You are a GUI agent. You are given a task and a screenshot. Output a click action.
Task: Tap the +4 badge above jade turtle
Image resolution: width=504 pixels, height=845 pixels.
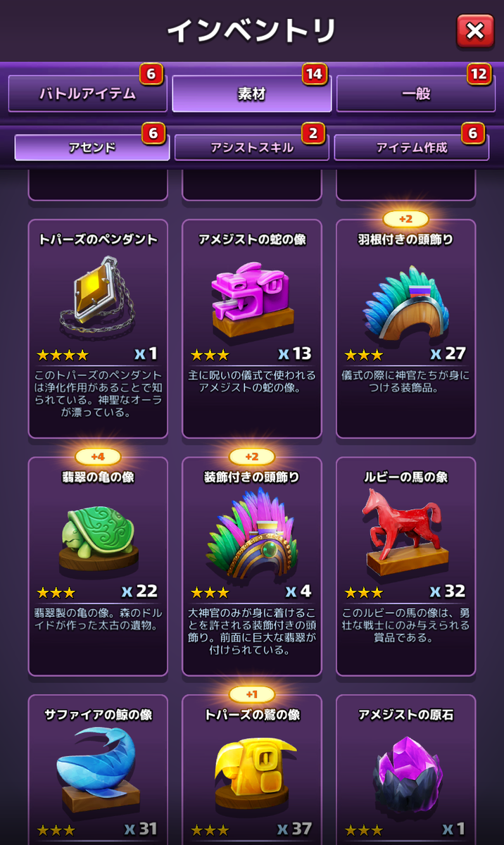97,456
